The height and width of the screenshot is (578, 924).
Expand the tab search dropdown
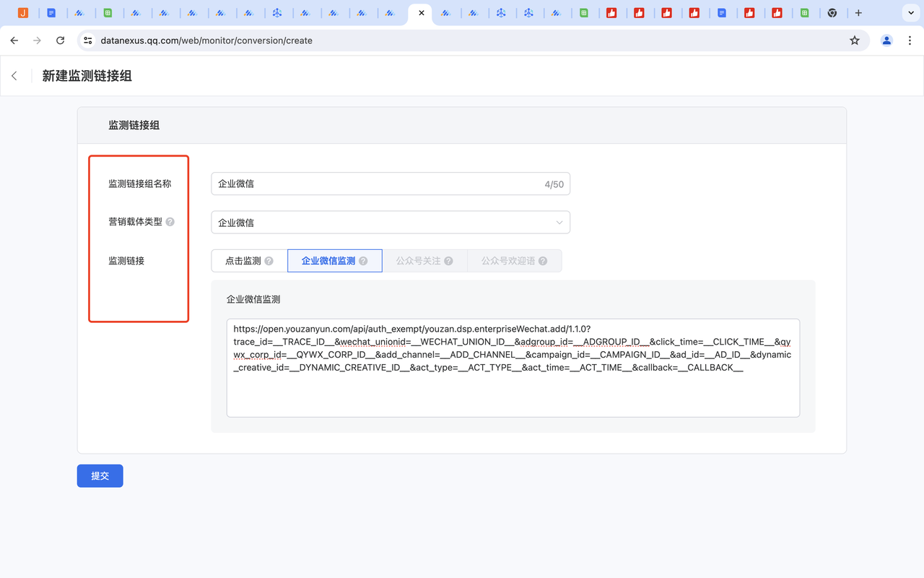910,13
